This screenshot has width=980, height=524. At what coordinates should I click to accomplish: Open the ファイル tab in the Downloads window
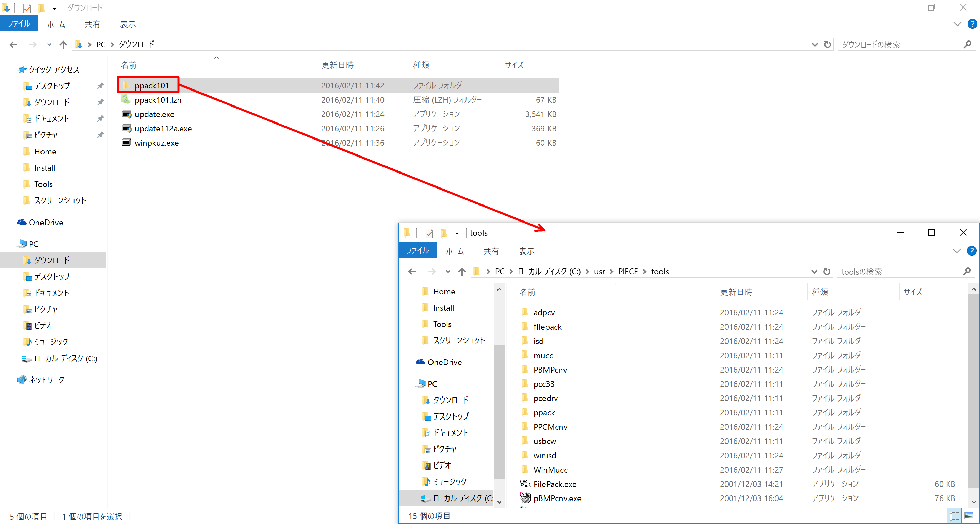point(19,23)
